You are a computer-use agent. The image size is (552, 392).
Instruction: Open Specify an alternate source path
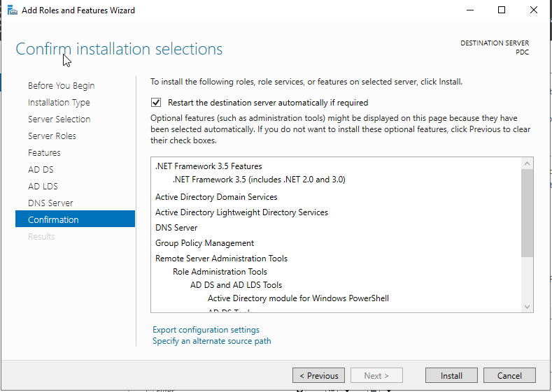(211, 341)
